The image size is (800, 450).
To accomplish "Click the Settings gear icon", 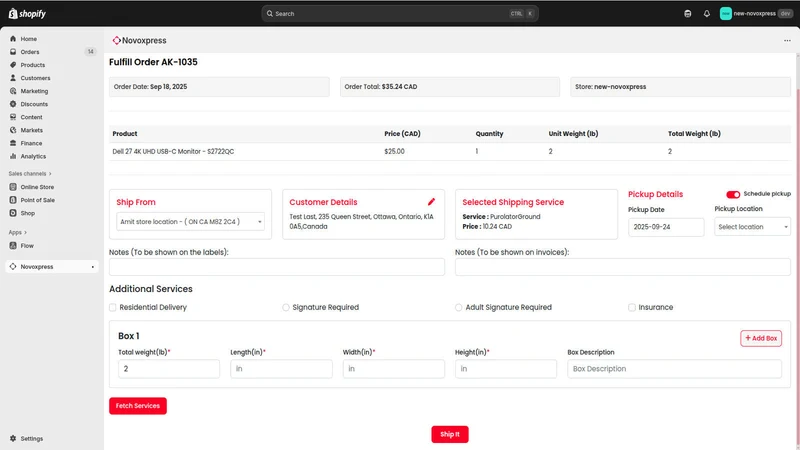I will (x=13, y=438).
